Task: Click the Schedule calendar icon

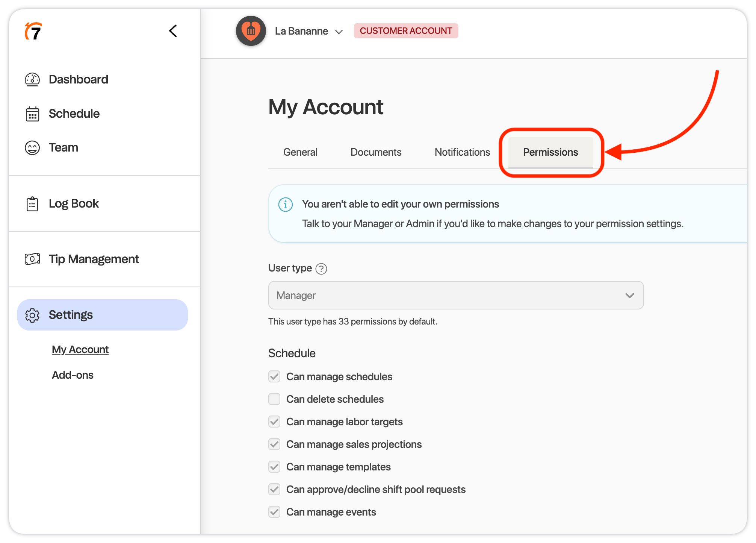Action: (x=32, y=114)
